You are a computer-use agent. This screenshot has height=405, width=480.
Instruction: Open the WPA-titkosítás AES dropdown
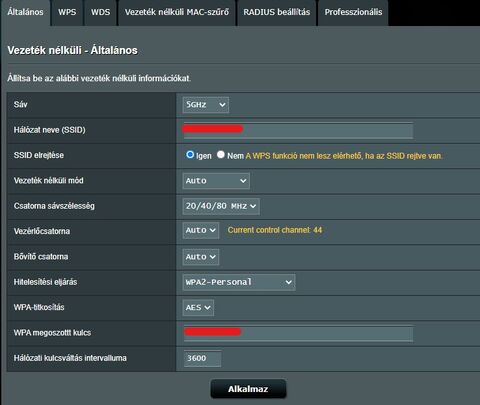198,308
